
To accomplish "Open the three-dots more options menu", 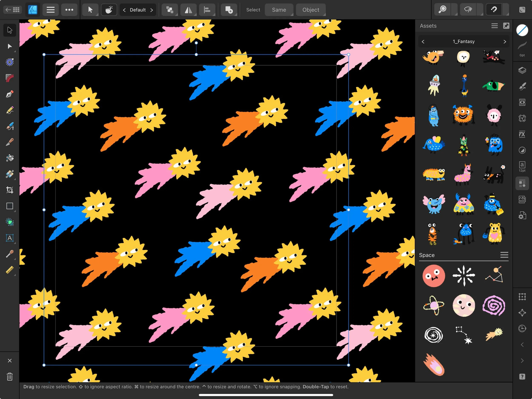I will [69, 10].
